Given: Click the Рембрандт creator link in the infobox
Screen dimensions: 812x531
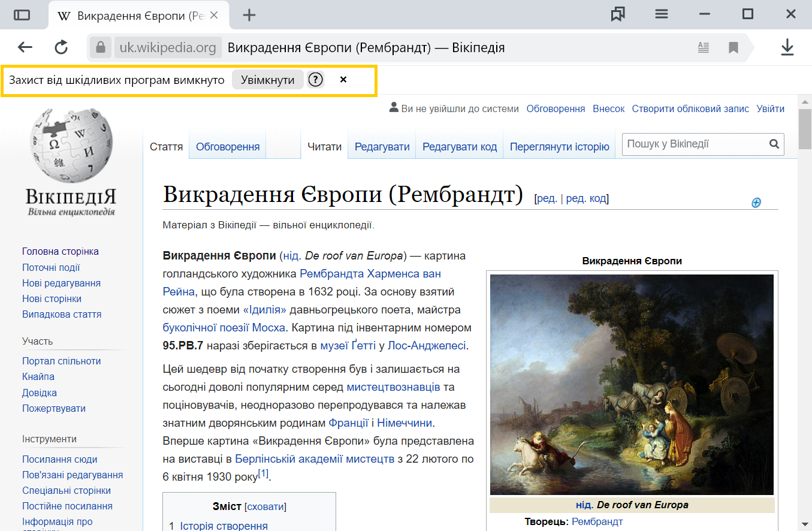Looking at the screenshot, I should (x=597, y=521).
